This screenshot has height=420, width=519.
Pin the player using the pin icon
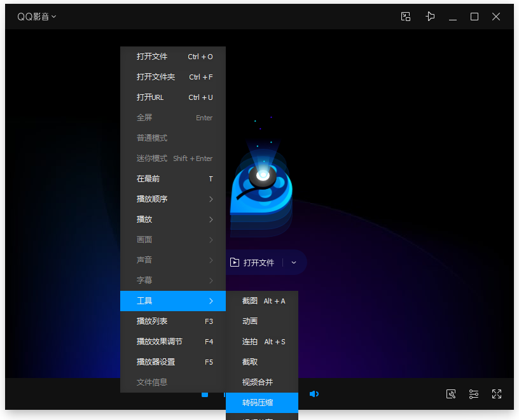pos(430,17)
